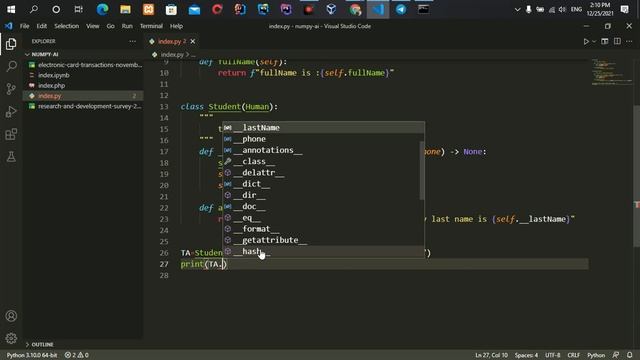Open the Testing flask view
The height and width of the screenshot is (360, 640).
pos(11,157)
